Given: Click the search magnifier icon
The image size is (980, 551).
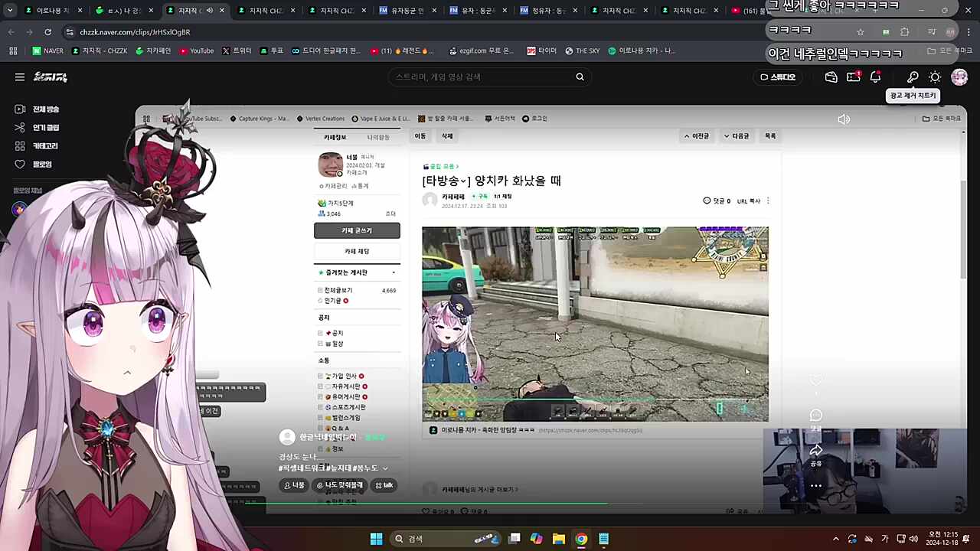Looking at the screenshot, I should 580,77.
